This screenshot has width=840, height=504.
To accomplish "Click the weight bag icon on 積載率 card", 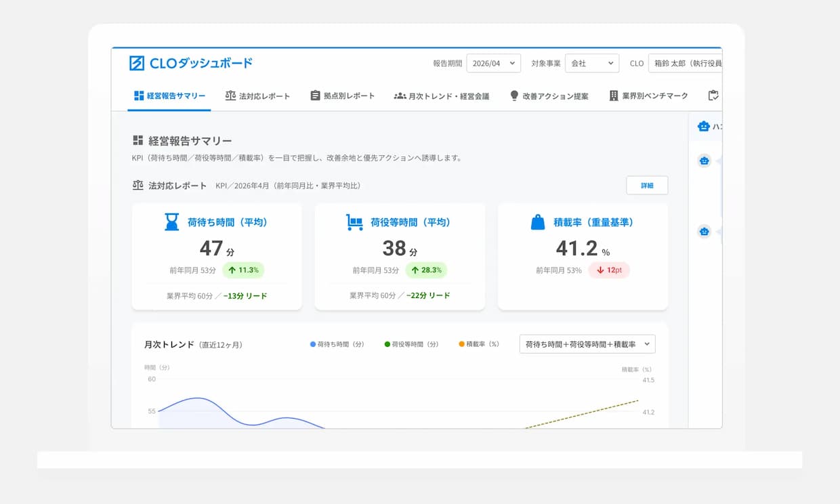I will coord(538,222).
